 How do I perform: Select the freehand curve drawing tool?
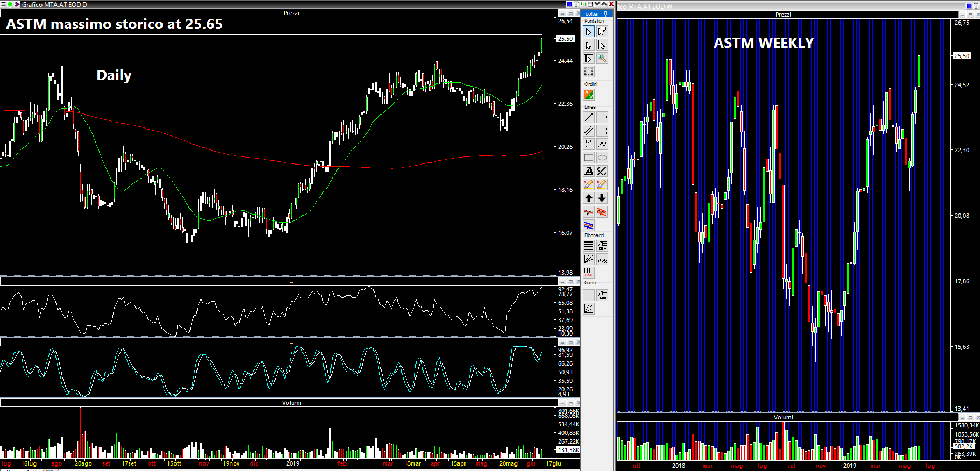point(602,171)
